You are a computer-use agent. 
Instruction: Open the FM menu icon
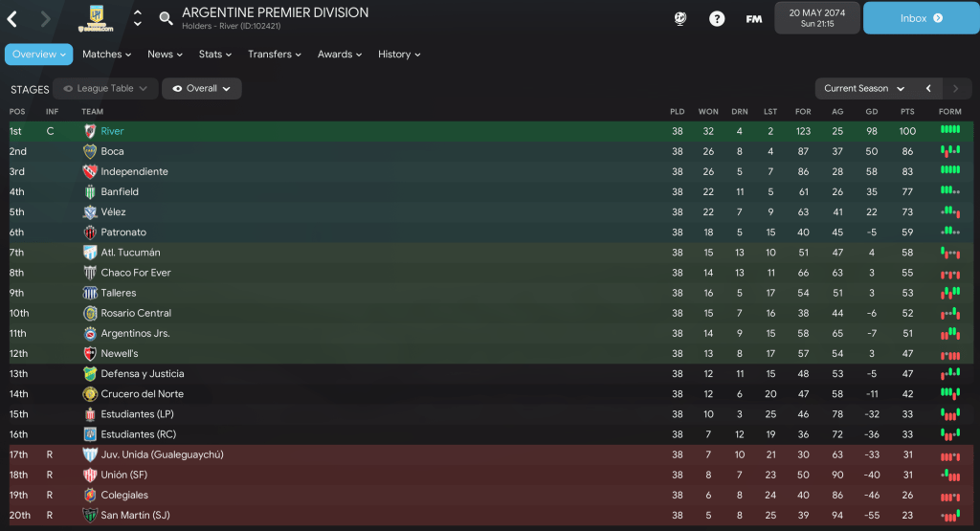(x=753, y=18)
